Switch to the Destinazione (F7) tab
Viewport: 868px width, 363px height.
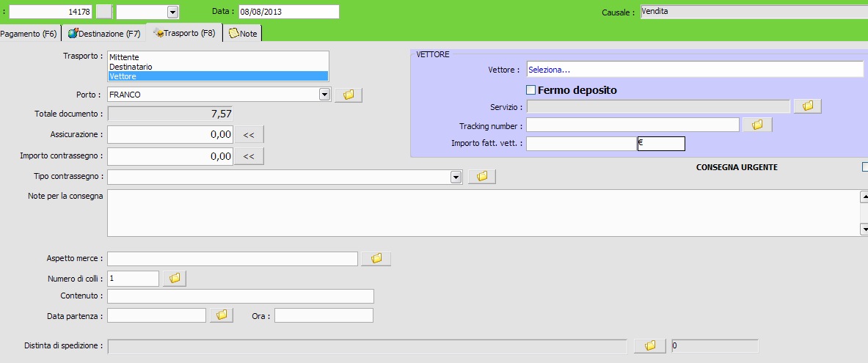(x=104, y=34)
